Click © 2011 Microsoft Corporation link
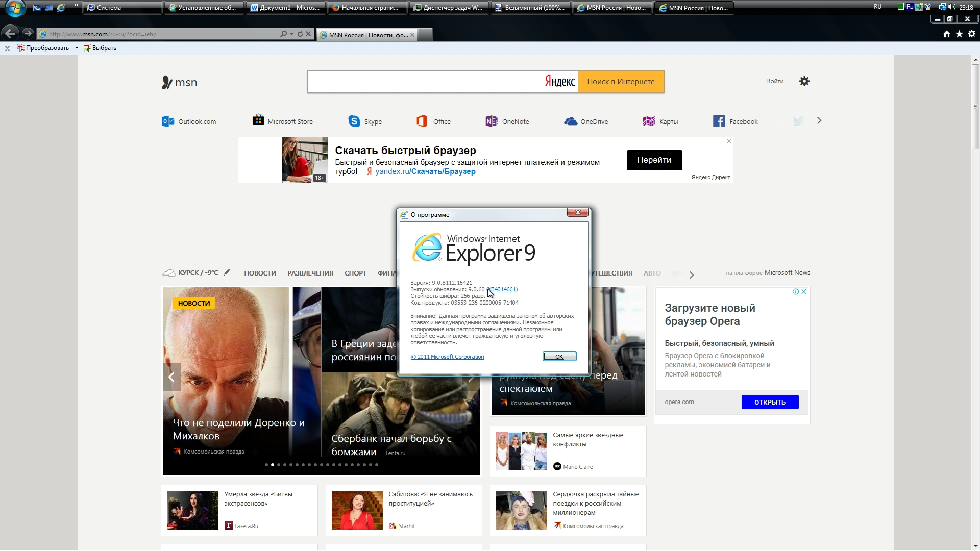Viewport: 980px width, 551px height. coord(448,357)
